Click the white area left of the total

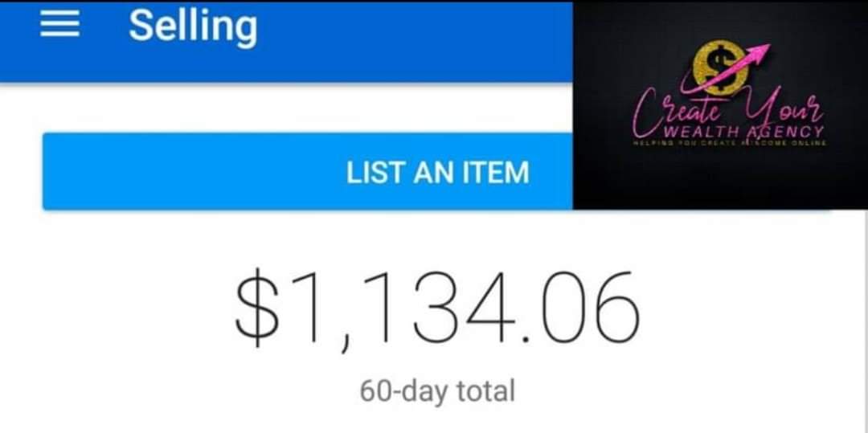coord(117,310)
